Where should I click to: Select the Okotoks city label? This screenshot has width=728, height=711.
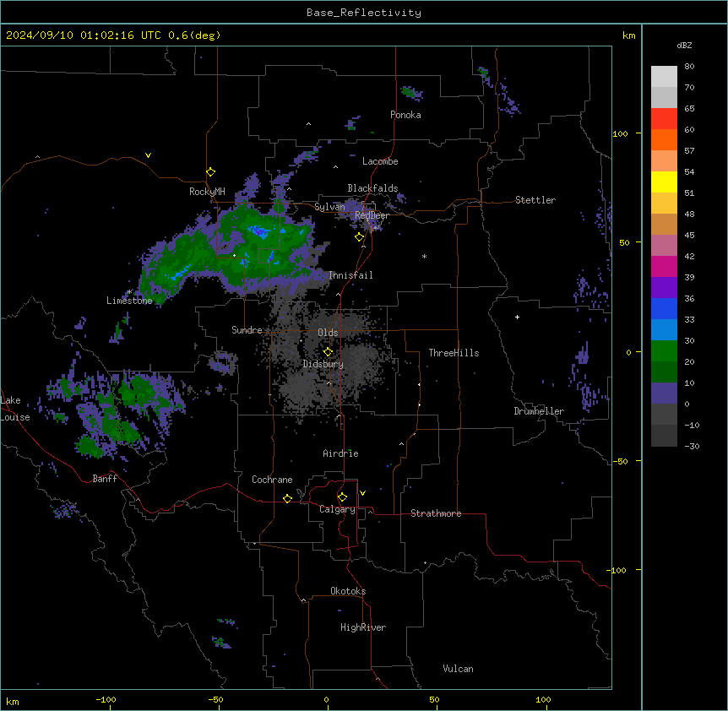click(x=348, y=591)
